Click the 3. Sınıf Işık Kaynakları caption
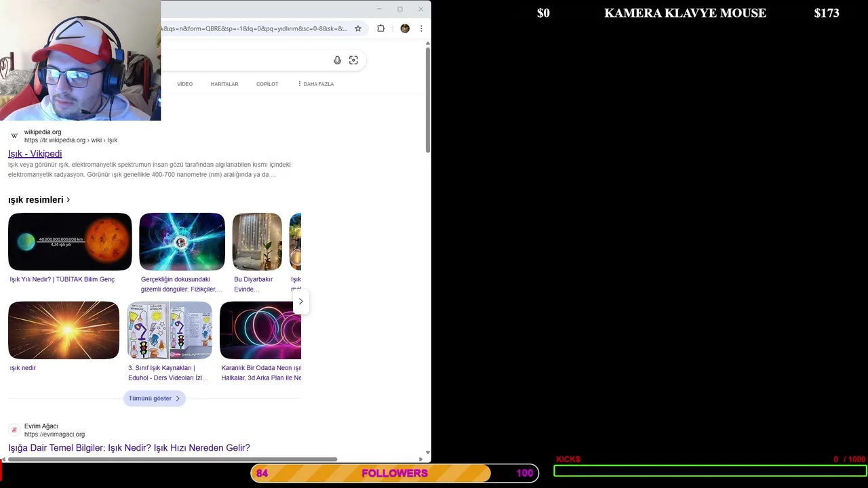 [168, 373]
